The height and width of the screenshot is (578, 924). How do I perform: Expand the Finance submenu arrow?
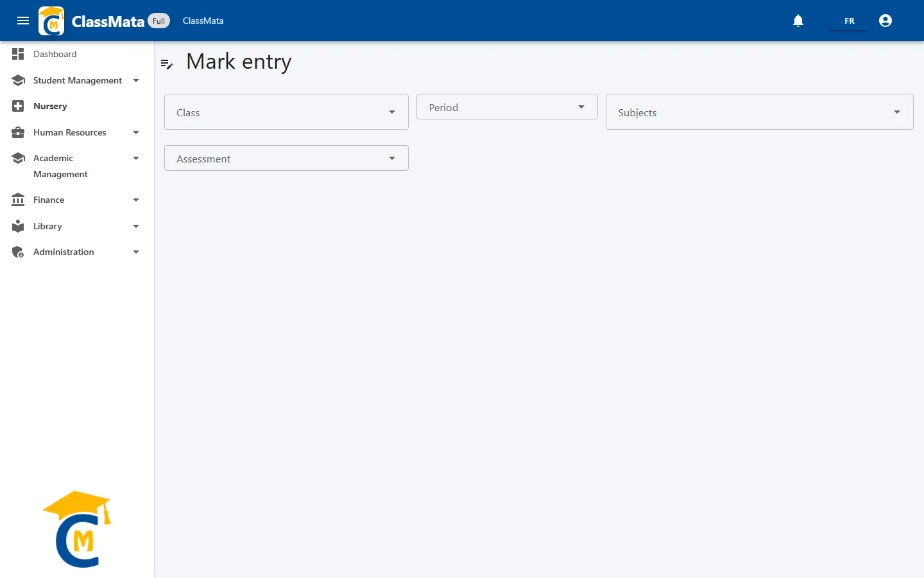[136, 200]
